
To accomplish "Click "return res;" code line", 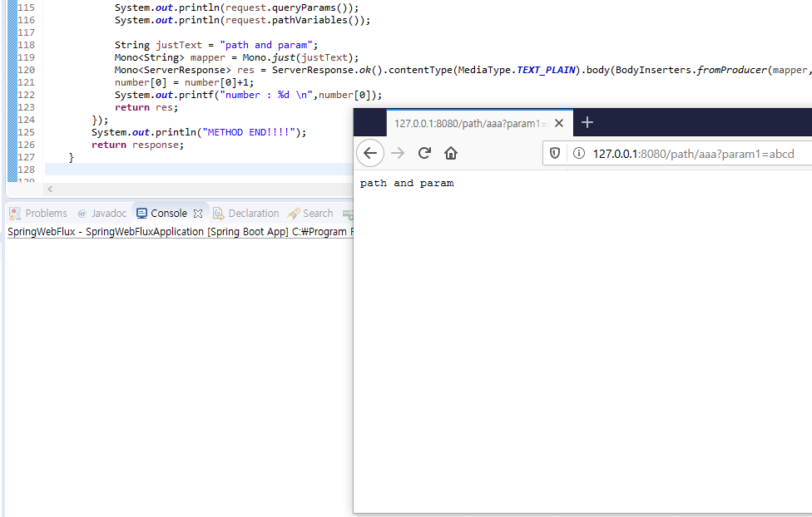I will [x=146, y=108].
